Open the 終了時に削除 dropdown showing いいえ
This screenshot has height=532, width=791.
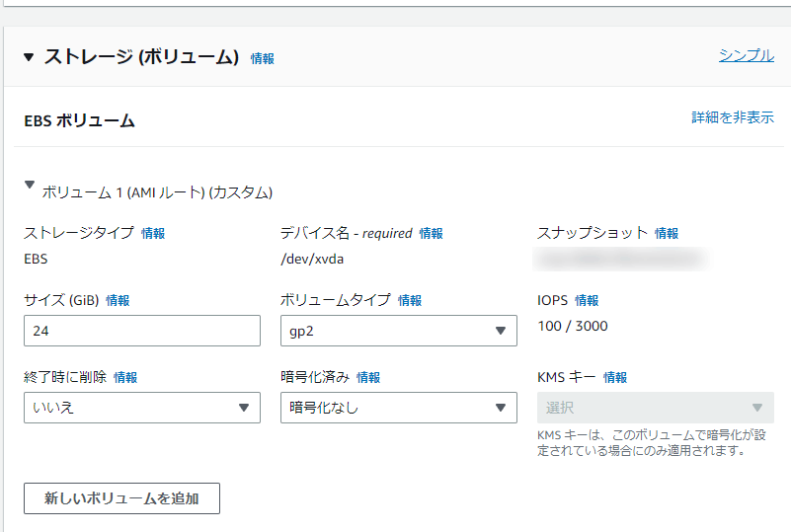[x=141, y=408]
